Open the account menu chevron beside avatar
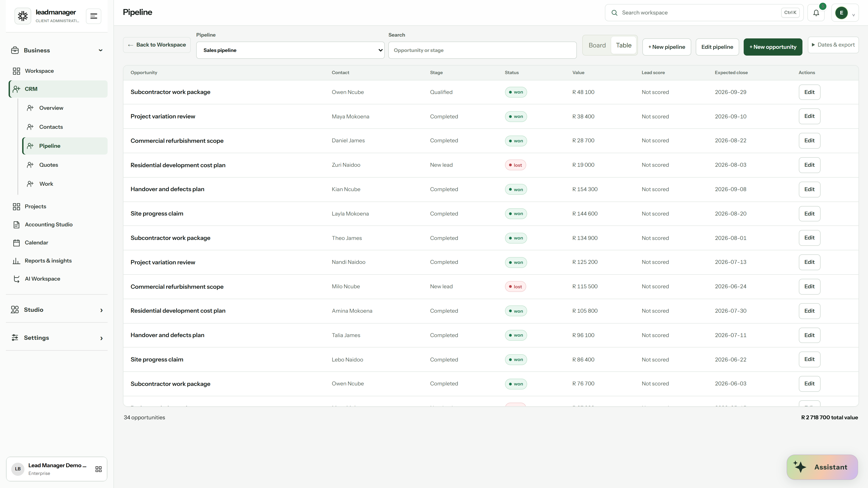This screenshot has height=488, width=868. tap(854, 15)
